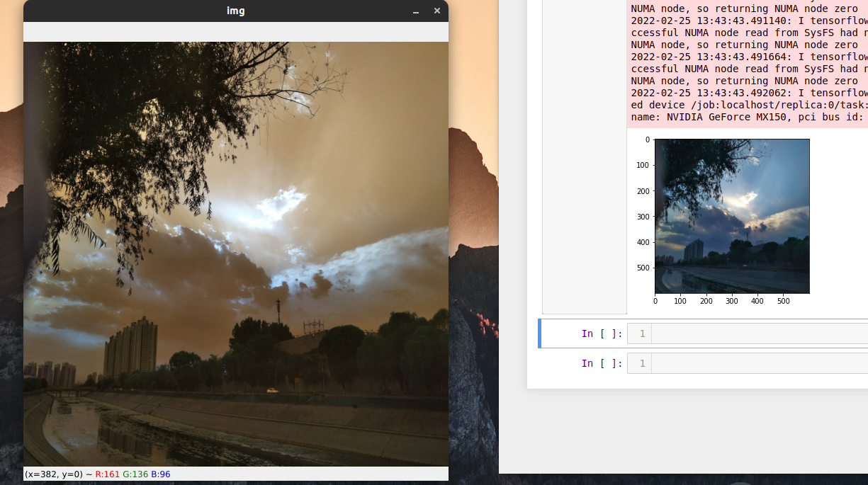The image size is (868, 485).
Task: Focus the second empty notebook code cell
Action: [759, 363]
